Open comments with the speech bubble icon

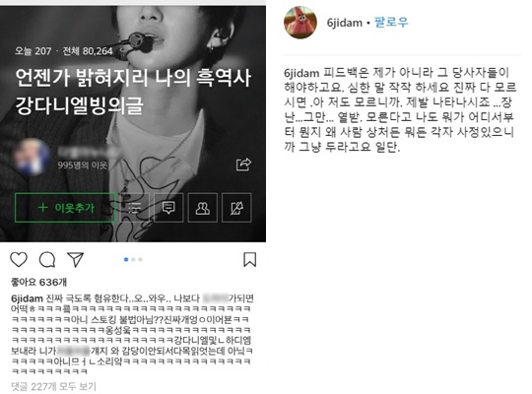point(47,260)
